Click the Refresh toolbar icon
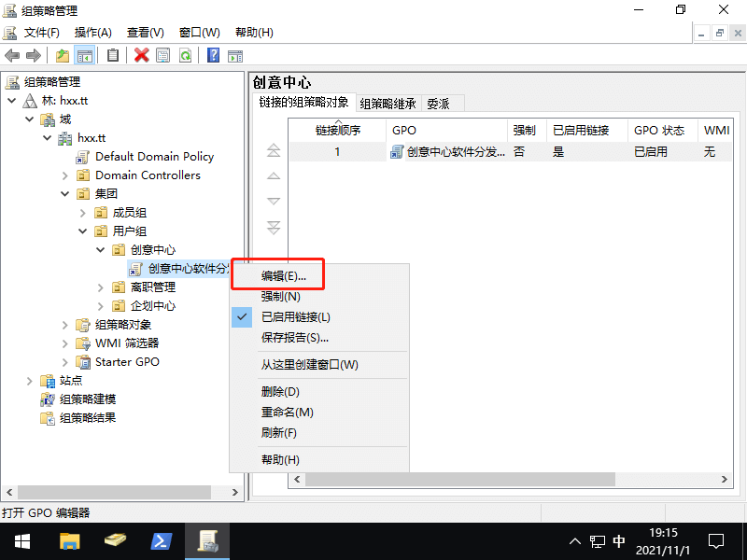The width and height of the screenshot is (747, 560). 185,56
